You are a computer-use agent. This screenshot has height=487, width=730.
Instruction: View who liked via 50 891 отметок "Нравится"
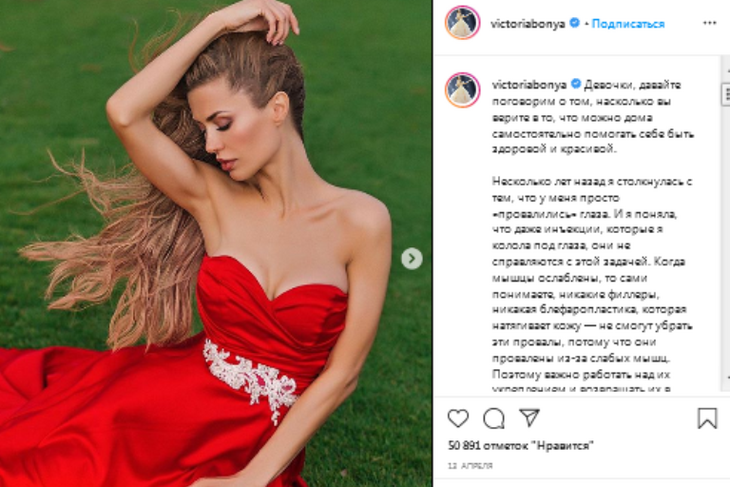point(520,446)
